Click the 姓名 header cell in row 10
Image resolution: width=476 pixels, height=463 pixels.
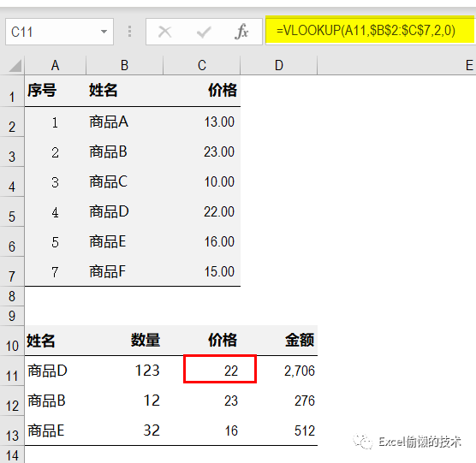coord(56,341)
